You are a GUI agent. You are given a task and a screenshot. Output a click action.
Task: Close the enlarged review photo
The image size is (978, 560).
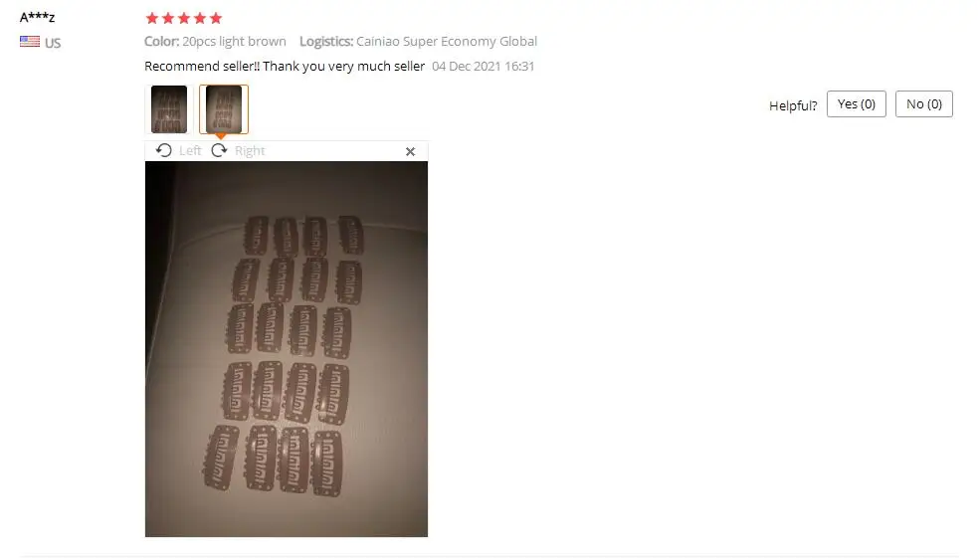coord(411,151)
